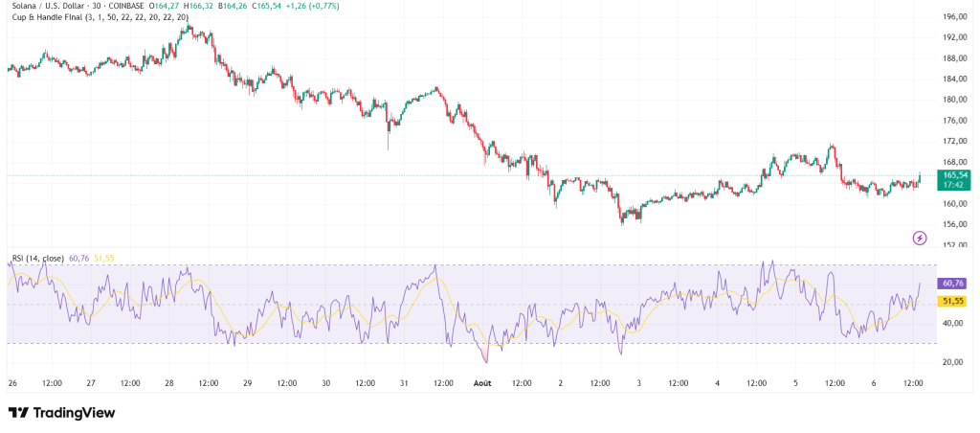The image size is (980, 433).
Task: Click the purple lightning bolt icon
Action: (x=920, y=238)
